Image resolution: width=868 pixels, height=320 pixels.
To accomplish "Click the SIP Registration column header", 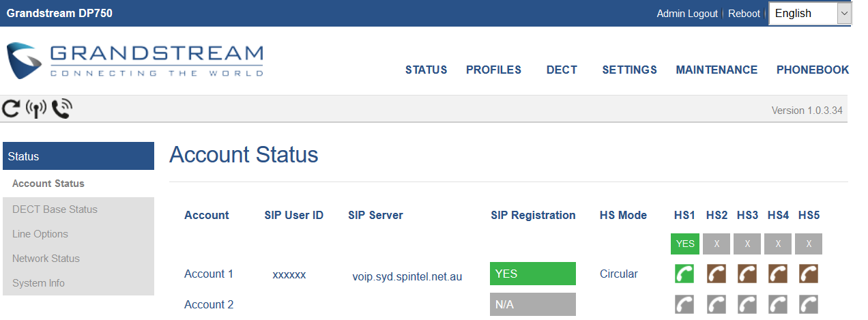I will pos(533,215).
